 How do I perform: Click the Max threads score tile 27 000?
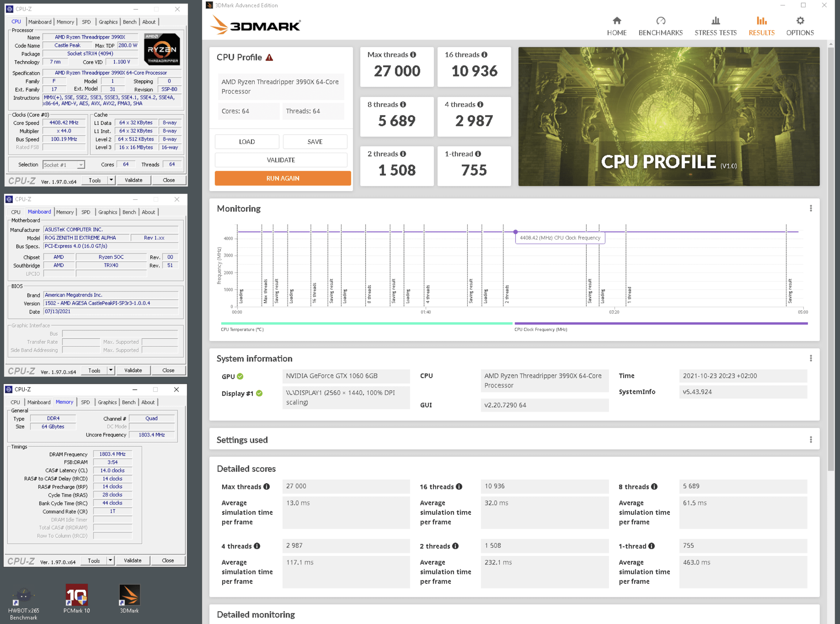coord(397,67)
